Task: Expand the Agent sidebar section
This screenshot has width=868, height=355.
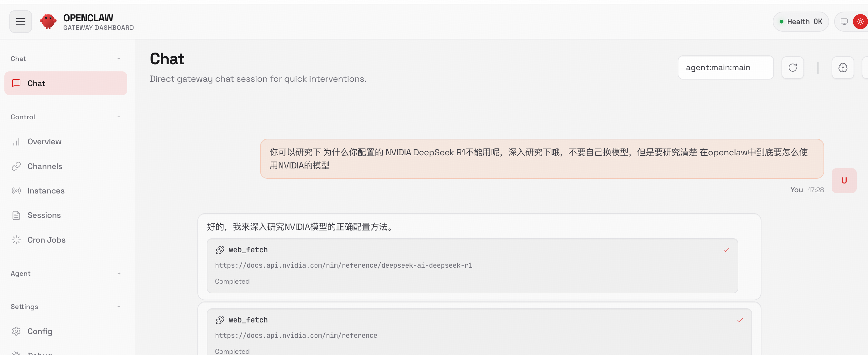Action: 119,274
